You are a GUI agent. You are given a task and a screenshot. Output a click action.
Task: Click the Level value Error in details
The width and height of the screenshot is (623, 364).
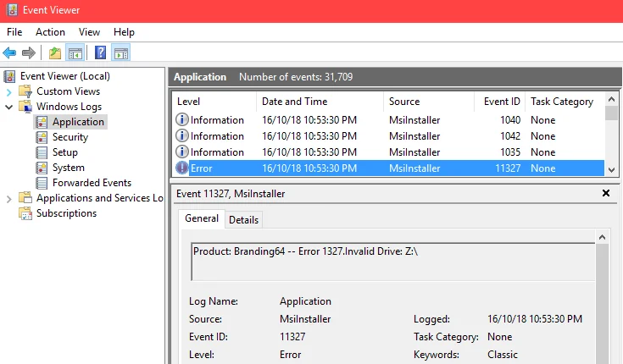pos(290,355)
